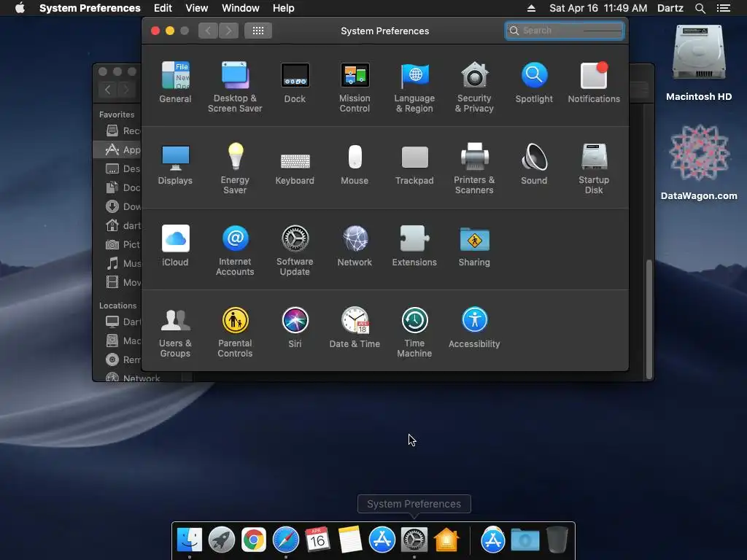
Task: Open Displays preferences
Action: coord(175,164)
